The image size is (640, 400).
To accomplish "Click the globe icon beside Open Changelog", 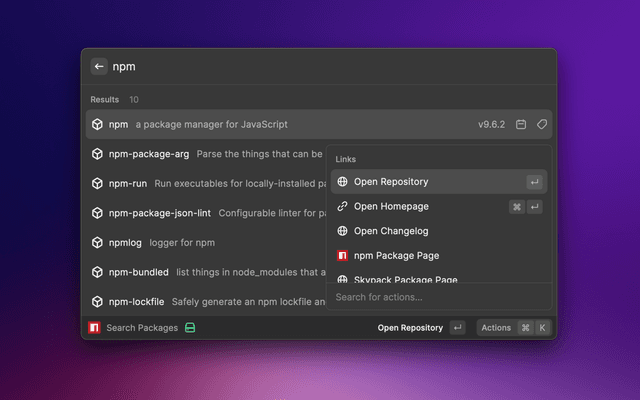I will pyautogui.click(x=342, y=231).
